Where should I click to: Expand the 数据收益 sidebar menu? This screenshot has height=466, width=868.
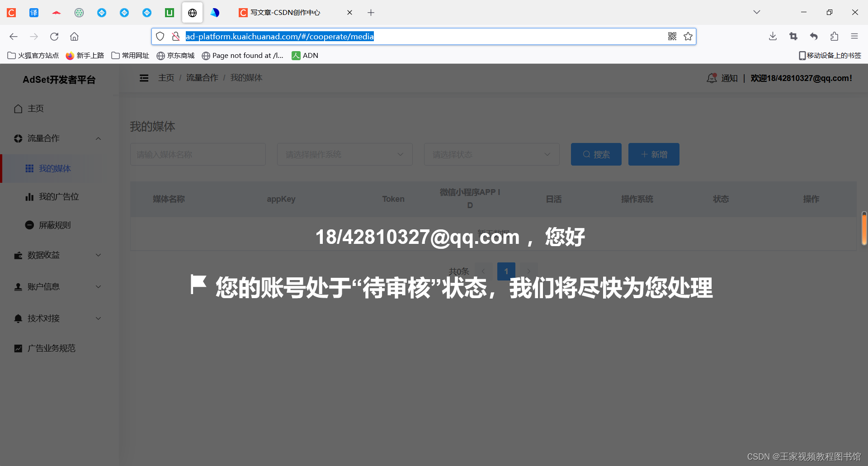tap(57, 255)
